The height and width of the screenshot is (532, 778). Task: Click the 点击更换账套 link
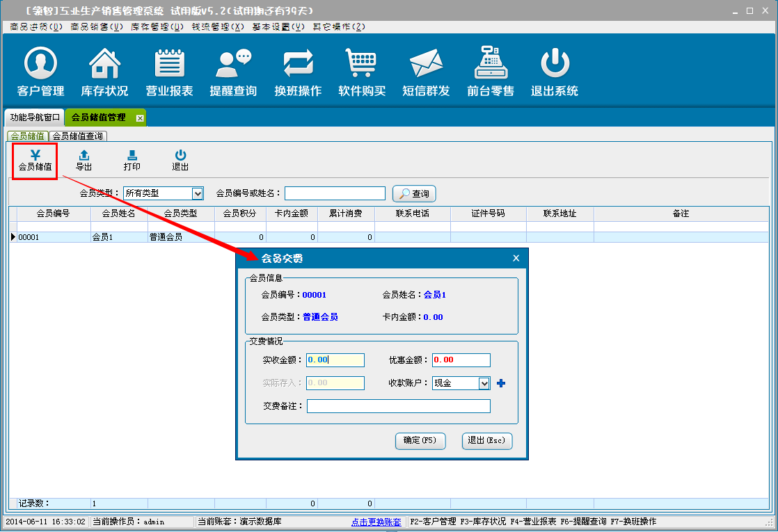[x=376, y=522]
